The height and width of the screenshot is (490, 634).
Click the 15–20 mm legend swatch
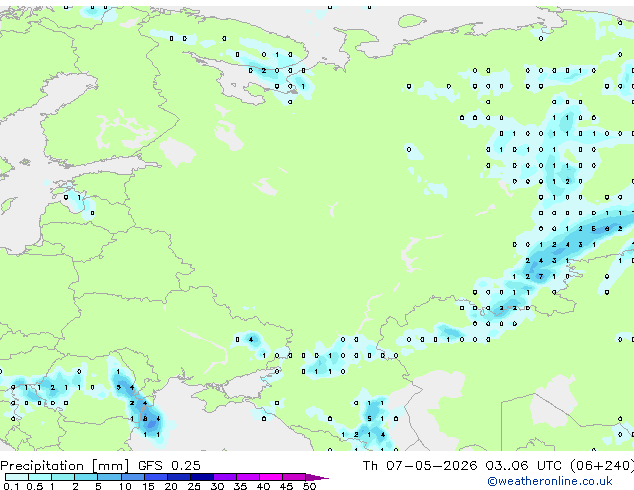click(x=155, y=477)
